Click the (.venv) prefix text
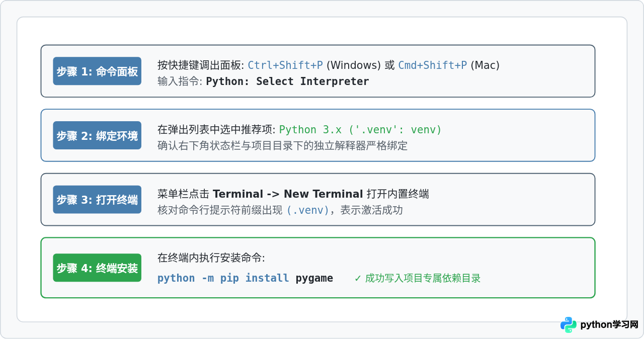 click(x=307, y=210)
